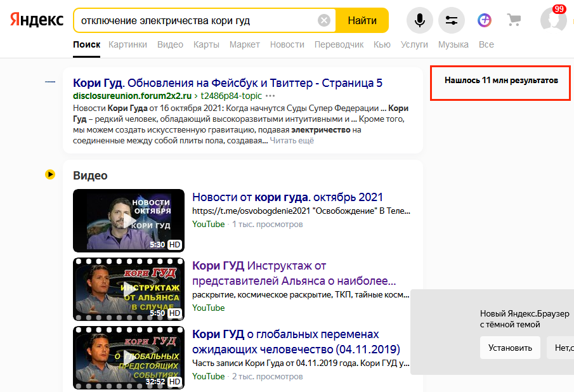The image size is (574, 392).
Task: Open the Новости tab
Action: tap(287, 44)
